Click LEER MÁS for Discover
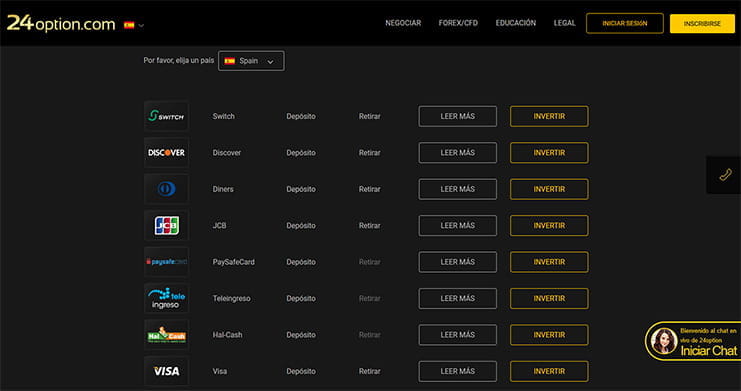Image resolution: width=741 pixels, height=391 pixels. coord(457,153)
